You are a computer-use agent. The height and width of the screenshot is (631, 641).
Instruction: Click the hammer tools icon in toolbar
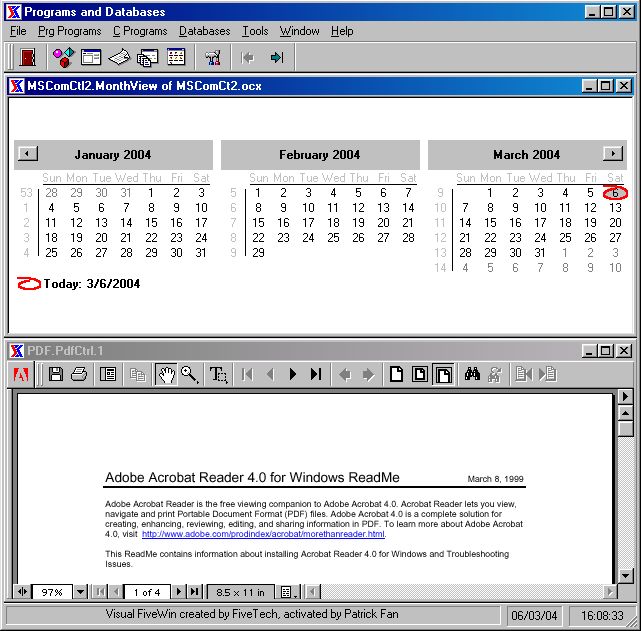point(212,57)
